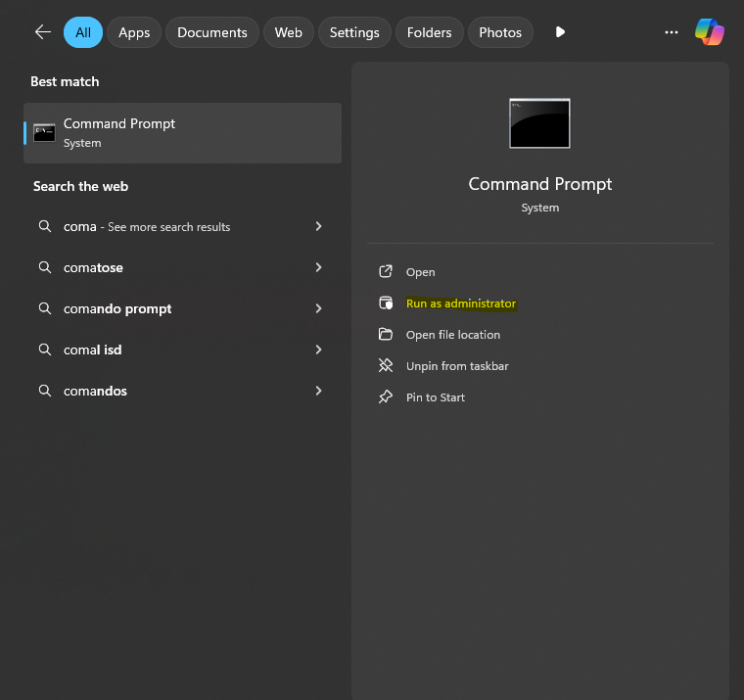Switch to the Settings filter tab

[354, 32]
